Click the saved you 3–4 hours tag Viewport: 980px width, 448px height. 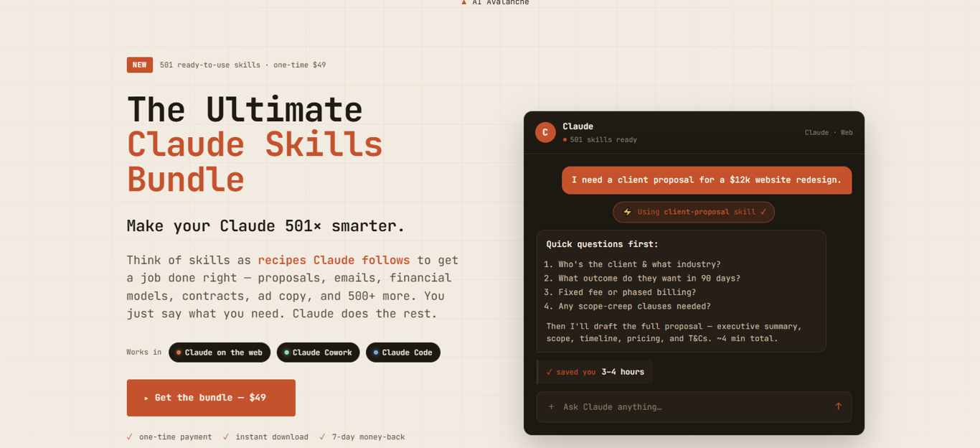click(x=595, y=372)
